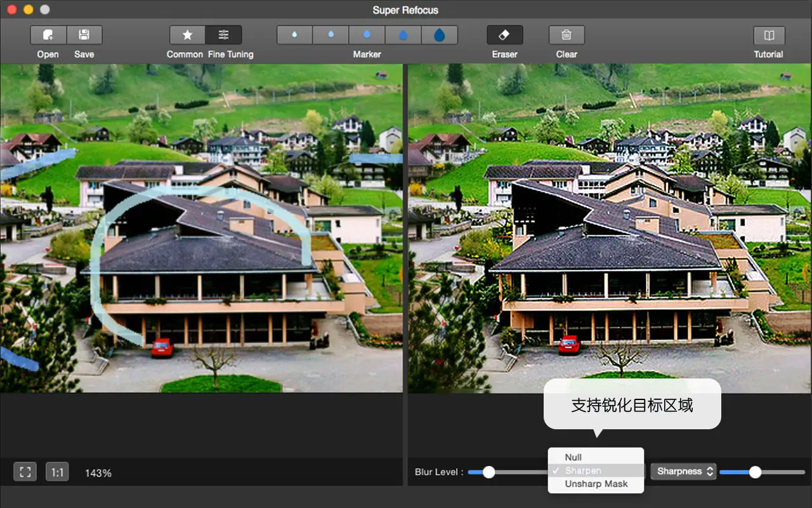View image at 1:1 zoom
This screenshot has height=508, width=812.
[x=56, y=472]
